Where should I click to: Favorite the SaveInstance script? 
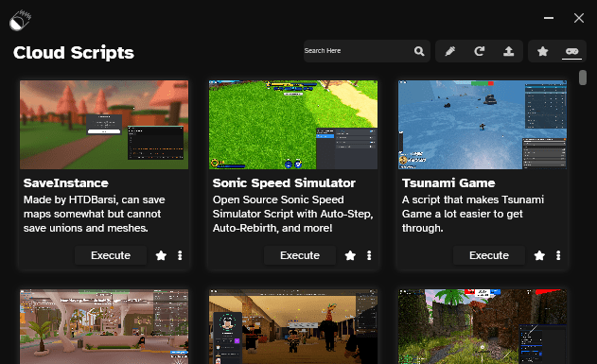click(x=161, y=255)
